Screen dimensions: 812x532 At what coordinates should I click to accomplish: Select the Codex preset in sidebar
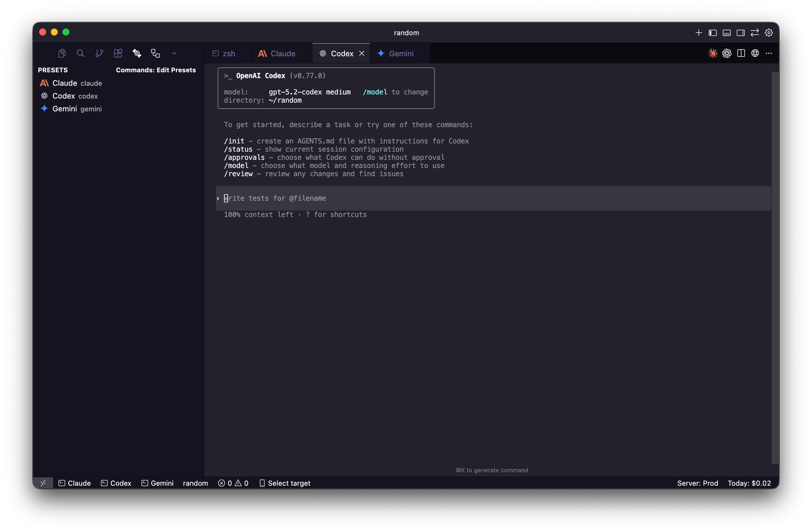(118, 96)
